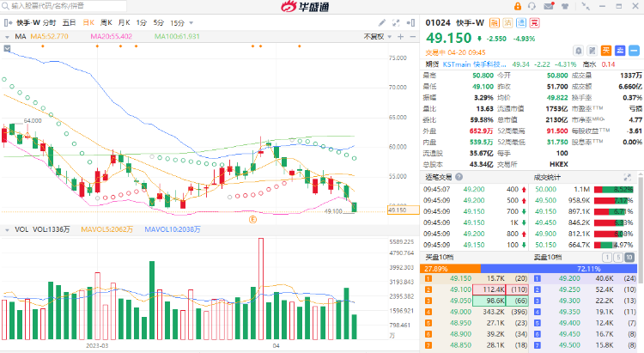Set a price alert bell

[x=579, y=51]
